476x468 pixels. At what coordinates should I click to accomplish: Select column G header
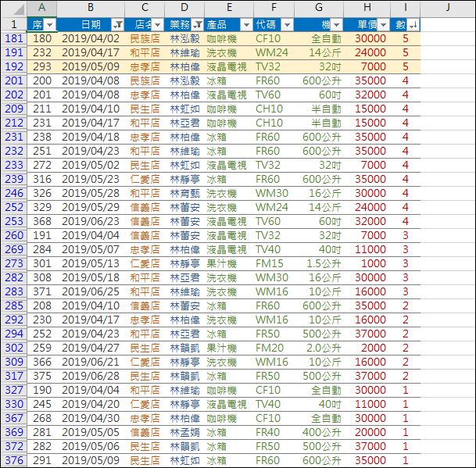319,8
